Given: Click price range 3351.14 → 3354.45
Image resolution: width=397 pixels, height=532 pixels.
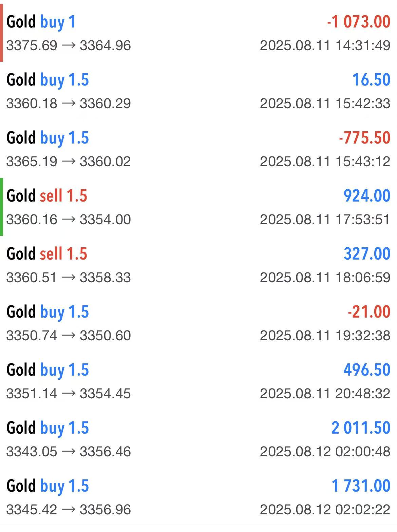Looking at the screenshot, I should 69,394.
